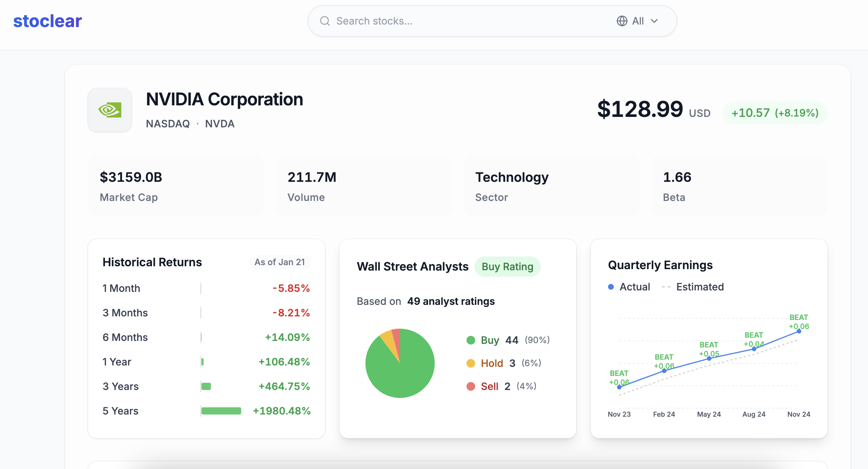
Task: Click the 1 Year return bar
Action: coord(203,362)
